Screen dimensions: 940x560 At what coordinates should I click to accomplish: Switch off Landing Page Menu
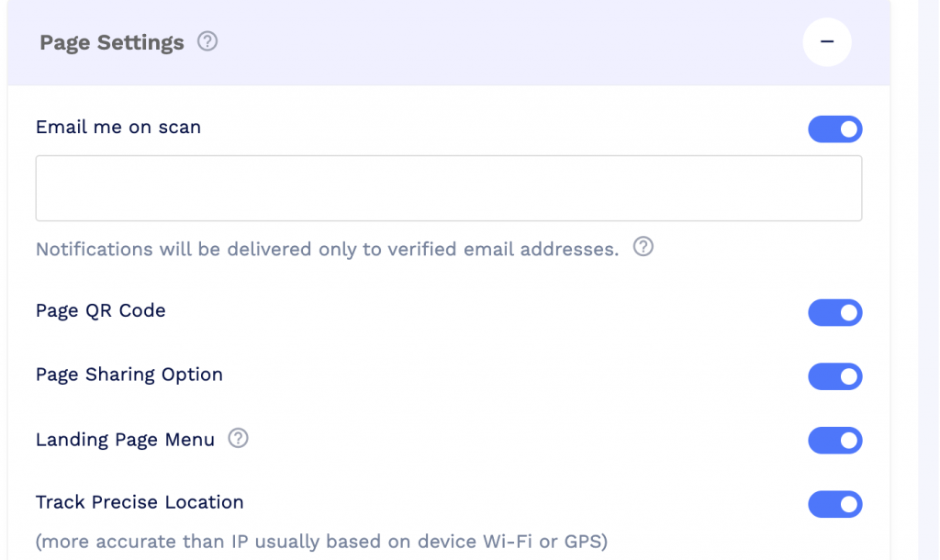(x=835, y=440)
